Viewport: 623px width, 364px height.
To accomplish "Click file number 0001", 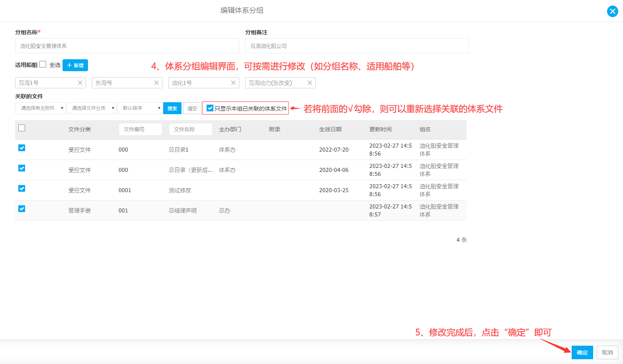I will point(125,190).
